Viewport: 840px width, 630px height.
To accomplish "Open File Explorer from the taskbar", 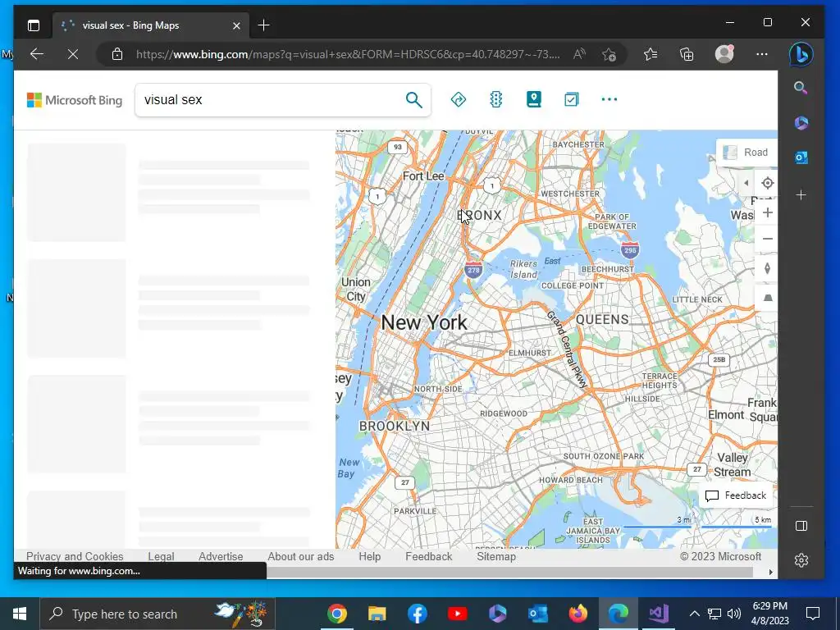I will [x=377, y=614].
